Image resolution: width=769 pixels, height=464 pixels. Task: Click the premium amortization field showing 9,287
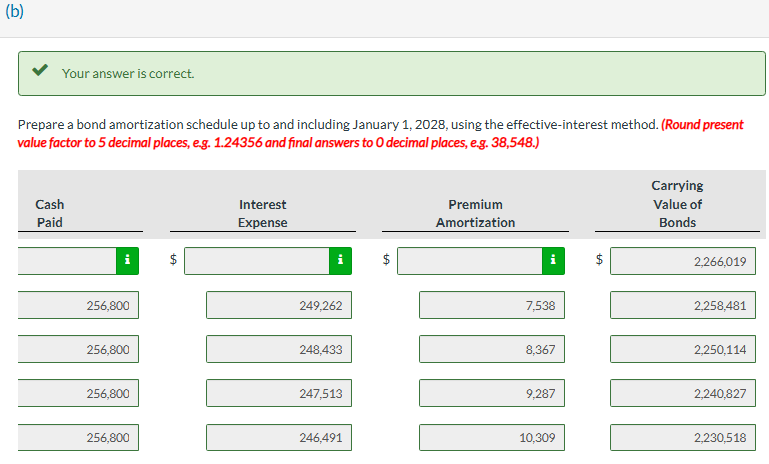pyautogui.click(x=492, y=393)
